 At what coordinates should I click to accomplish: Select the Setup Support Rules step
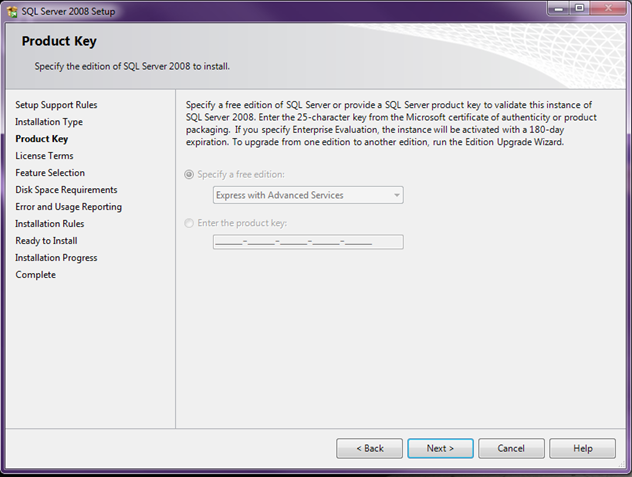tap(56, 105)
